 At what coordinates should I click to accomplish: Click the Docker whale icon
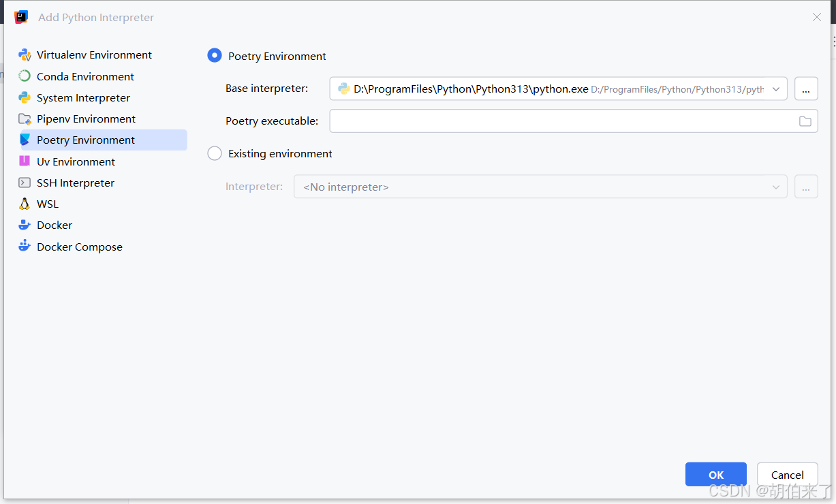click(x=25, y=225)
